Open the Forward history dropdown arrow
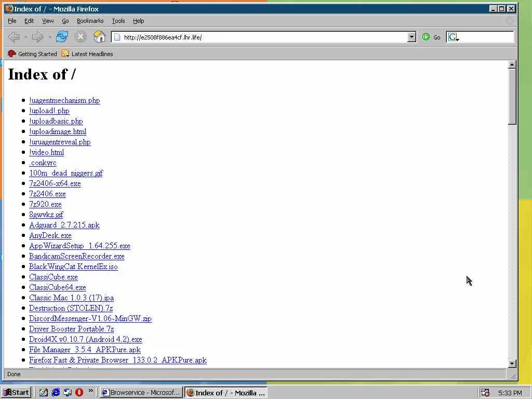 click(x=50, y=37)
